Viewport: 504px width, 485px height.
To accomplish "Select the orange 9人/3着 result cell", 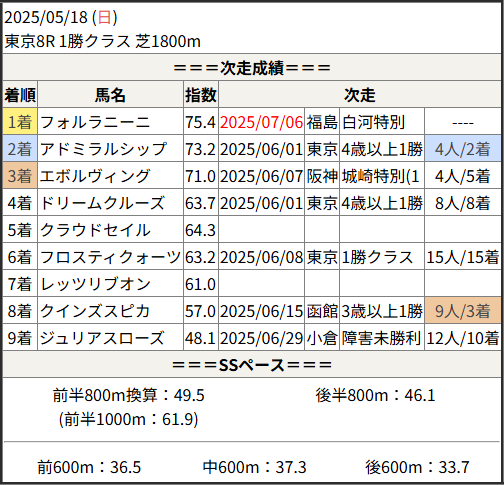I will pyautogui.click(x=463, y=311).
